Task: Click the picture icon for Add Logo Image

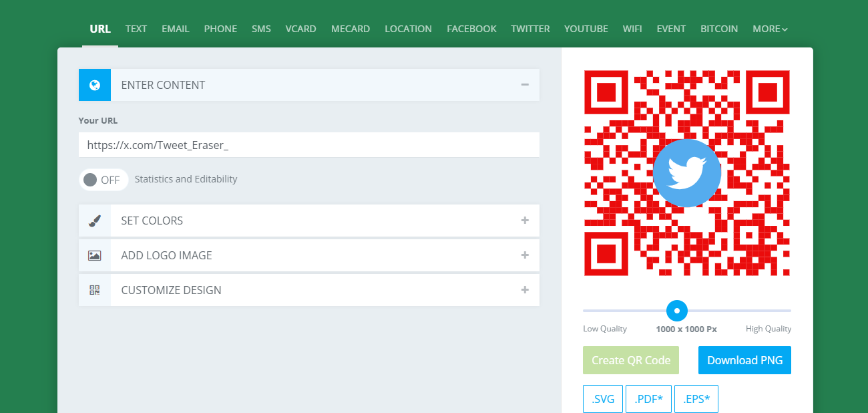Action: 95,255
